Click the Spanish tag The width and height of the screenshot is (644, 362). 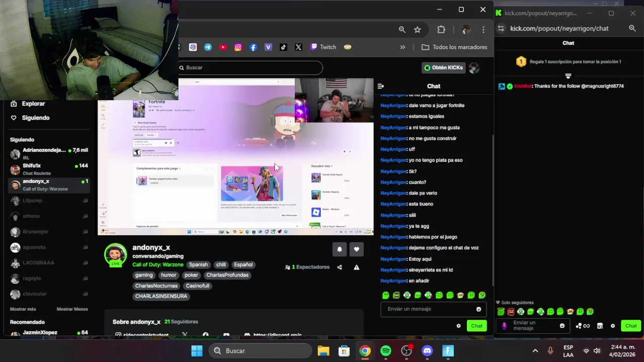tap(198, 264)
